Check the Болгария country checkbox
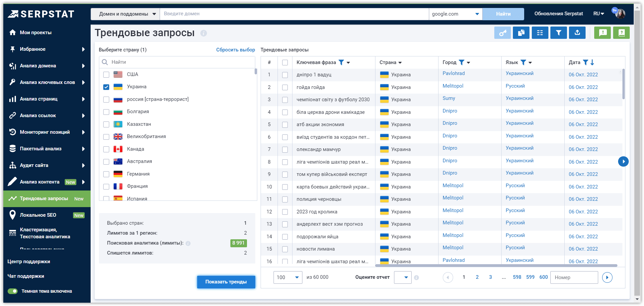Viewport: 644px width, 306px height. point(106,112)
